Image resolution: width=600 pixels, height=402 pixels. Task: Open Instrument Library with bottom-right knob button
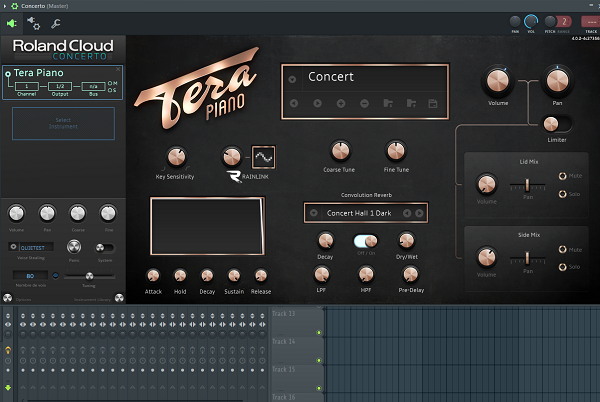click(119, 298)
